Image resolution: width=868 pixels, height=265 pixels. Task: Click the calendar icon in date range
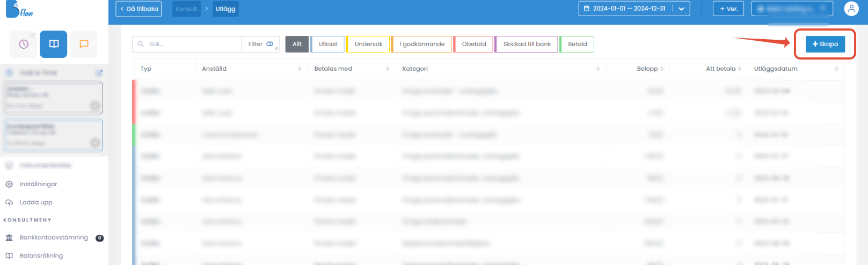[x=587, y=9]
